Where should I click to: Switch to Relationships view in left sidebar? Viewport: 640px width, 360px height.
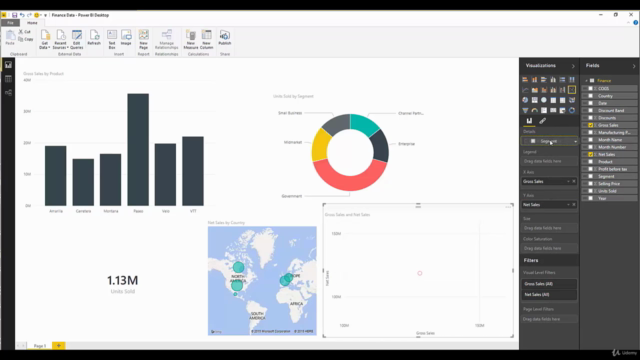pos(8,93)
